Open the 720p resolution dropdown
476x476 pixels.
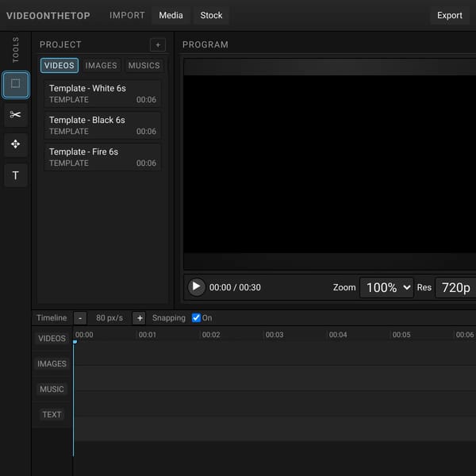pyautogui.click(x=455, y=287)
